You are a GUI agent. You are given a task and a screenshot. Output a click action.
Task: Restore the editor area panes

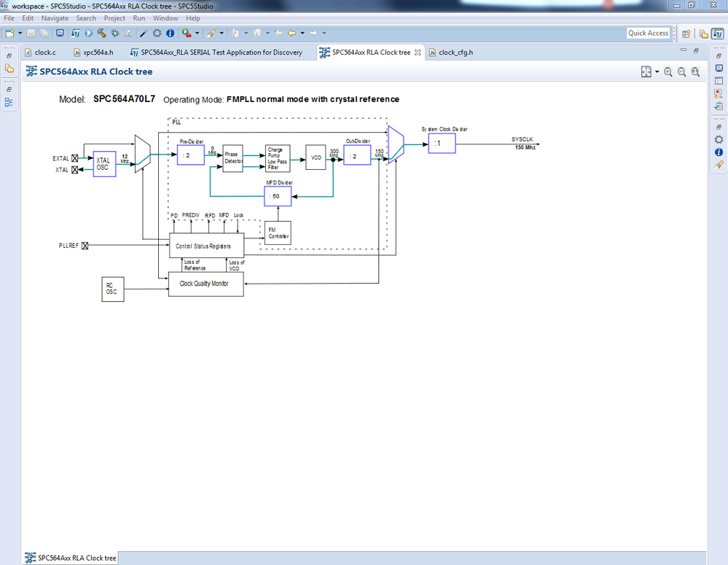coord(696,50)
